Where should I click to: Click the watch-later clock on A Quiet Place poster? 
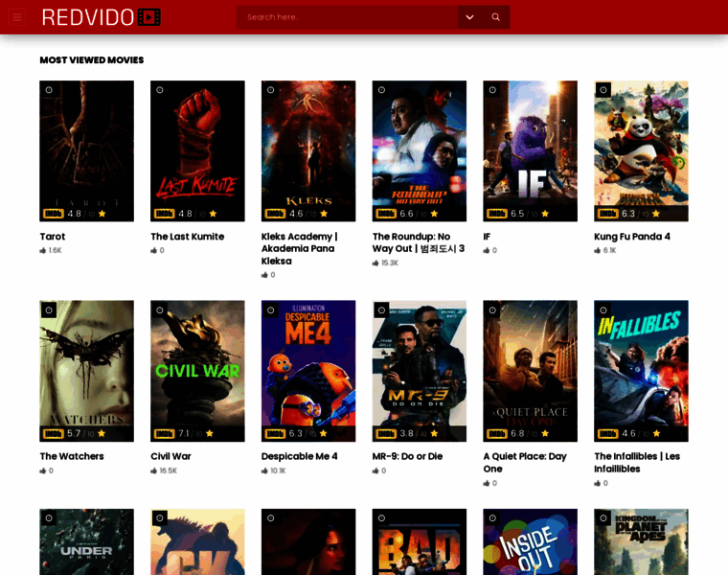pyautogui.click(x=492, y=310)
